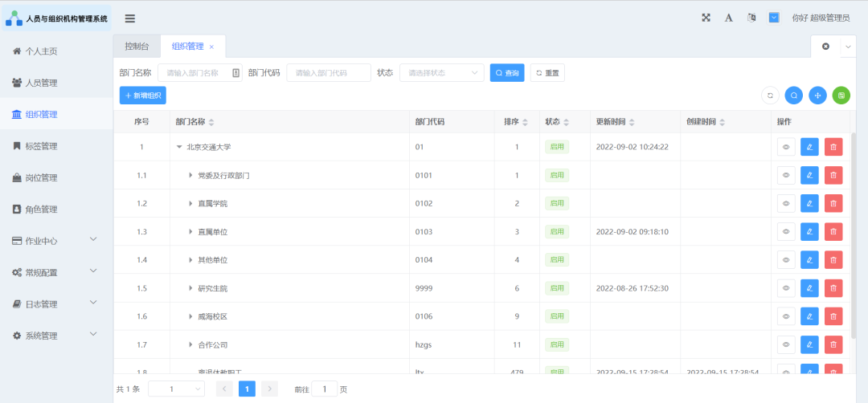Click the 前往 page number input
Viewport: 868px width, 403px height.
325,389
